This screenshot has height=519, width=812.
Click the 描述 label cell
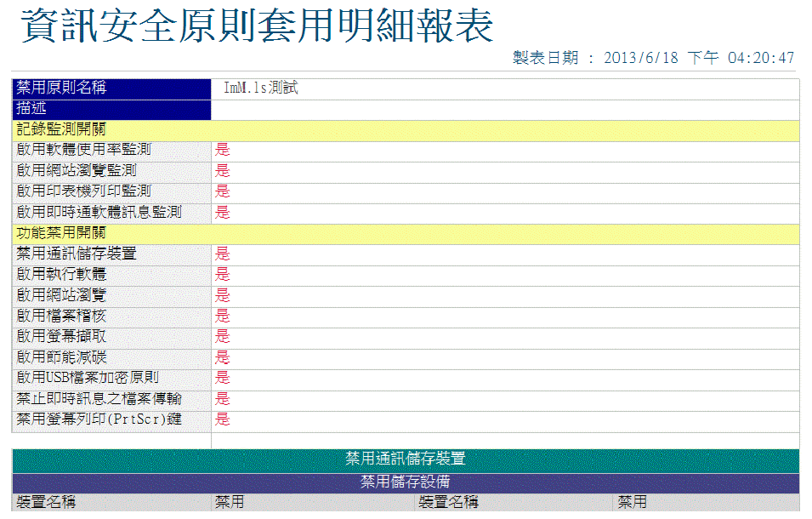click(111, 109)
